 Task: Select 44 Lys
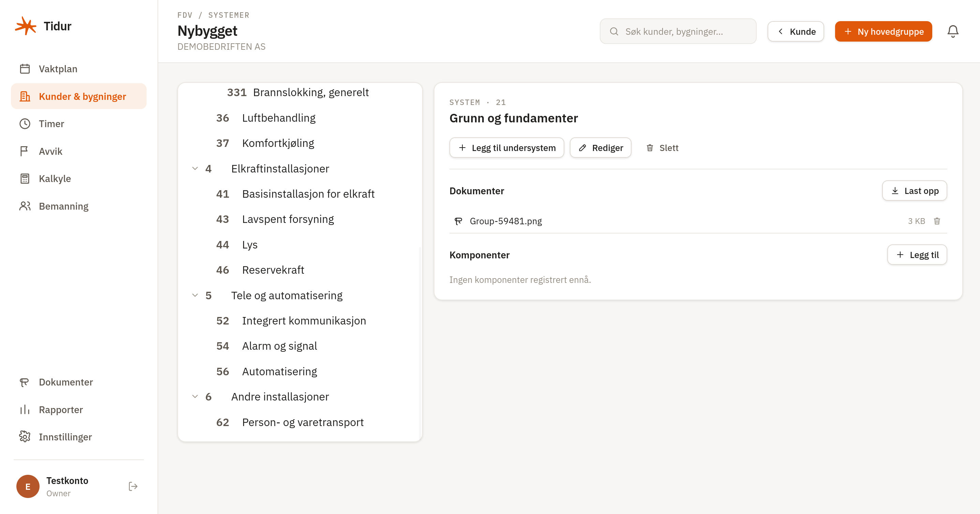click(x=300, y=244)
